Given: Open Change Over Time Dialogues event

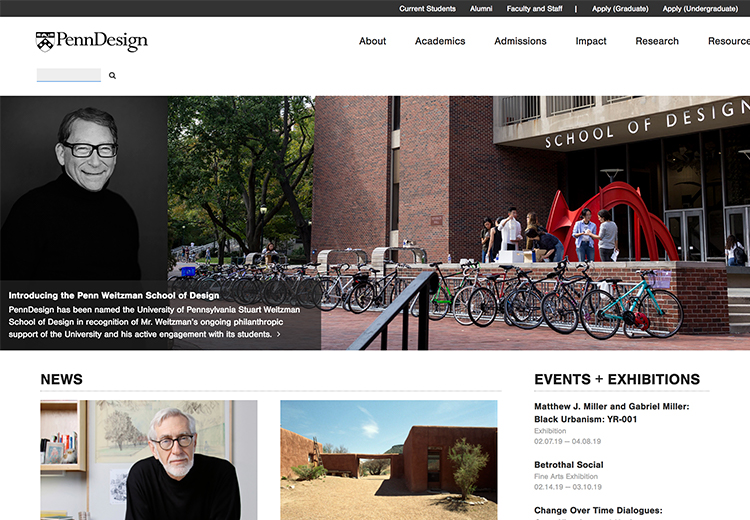Looking at the screenshot, I should pyautogui.click(x=598, y=510).
